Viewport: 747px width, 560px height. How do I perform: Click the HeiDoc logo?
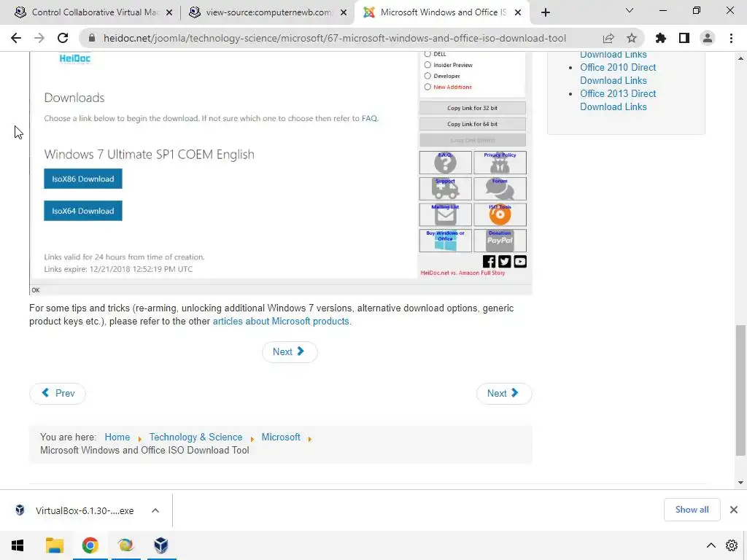[75, 58]
